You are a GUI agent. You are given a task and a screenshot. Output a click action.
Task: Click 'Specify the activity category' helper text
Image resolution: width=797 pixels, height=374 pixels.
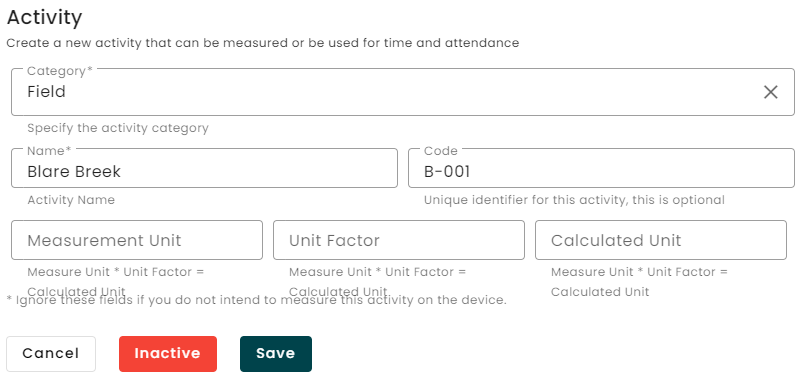pyautogui.click(x=118, y=128)
